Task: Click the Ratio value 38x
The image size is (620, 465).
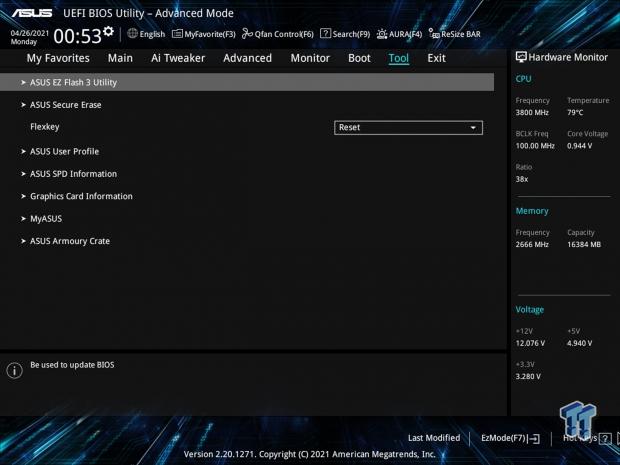Action: (x=522, y=179)
